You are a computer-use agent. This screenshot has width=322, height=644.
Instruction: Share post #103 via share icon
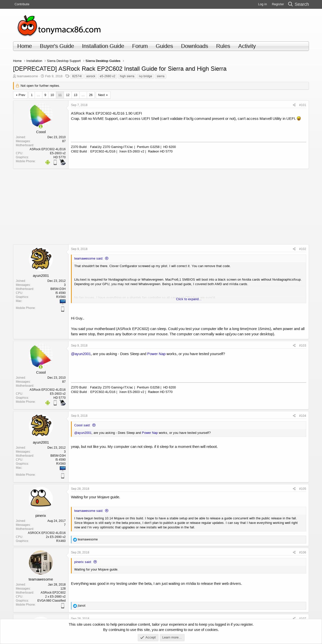(294, 346)
